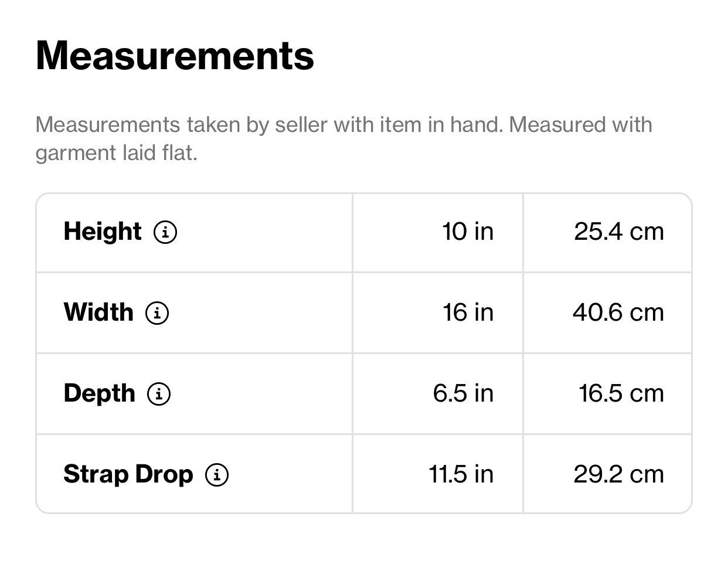This screenshot has height=564, width=728.
Task: Select the 16 in width value
Action: [468, 312]
